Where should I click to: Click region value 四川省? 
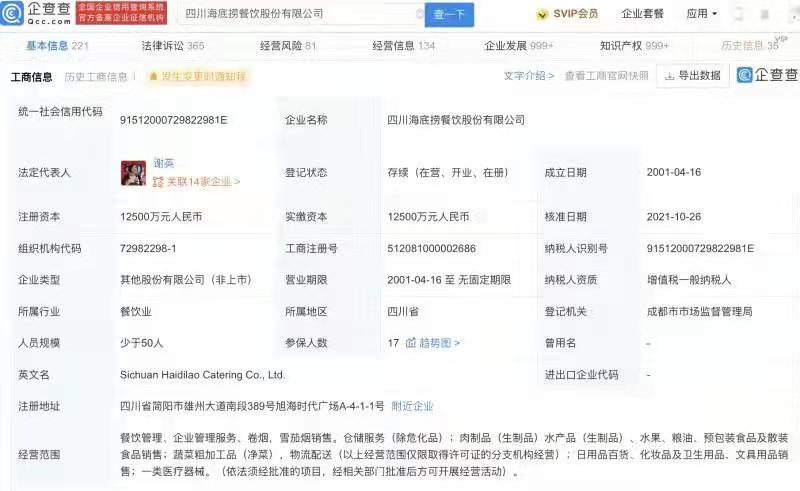point(403,311)
